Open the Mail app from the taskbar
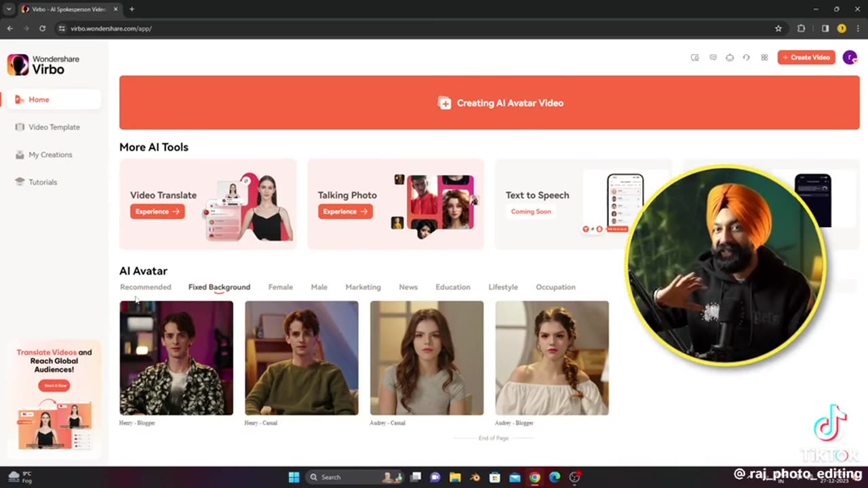The height and width of the screenshot is (488, 868). coord(515,477)
